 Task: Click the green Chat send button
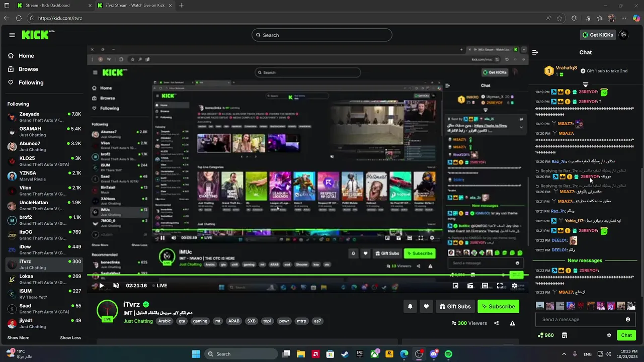(x=626, y=335)
